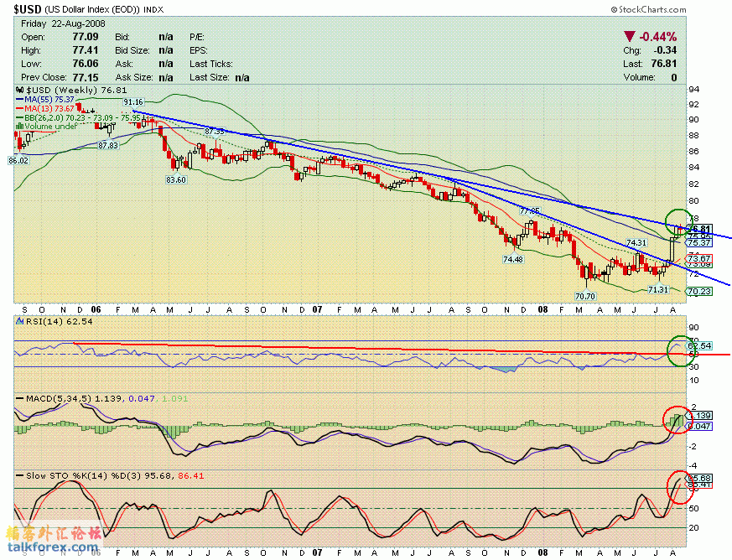
Task: Click the 83.60 low price label
Action: point(176,179)
